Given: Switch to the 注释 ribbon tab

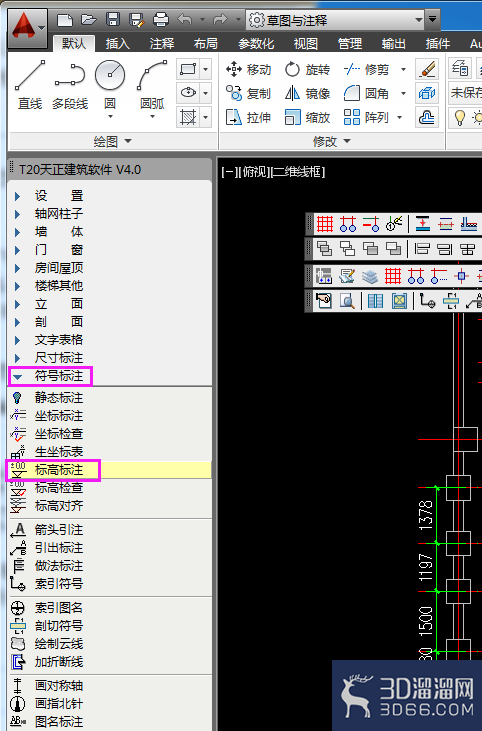Looking at the screenshot, I should (161, 43).
